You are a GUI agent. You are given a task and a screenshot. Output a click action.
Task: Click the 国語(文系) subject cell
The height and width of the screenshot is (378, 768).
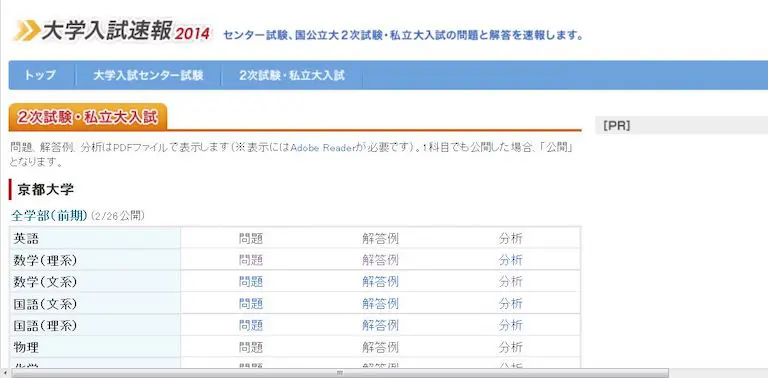(95, 303)
